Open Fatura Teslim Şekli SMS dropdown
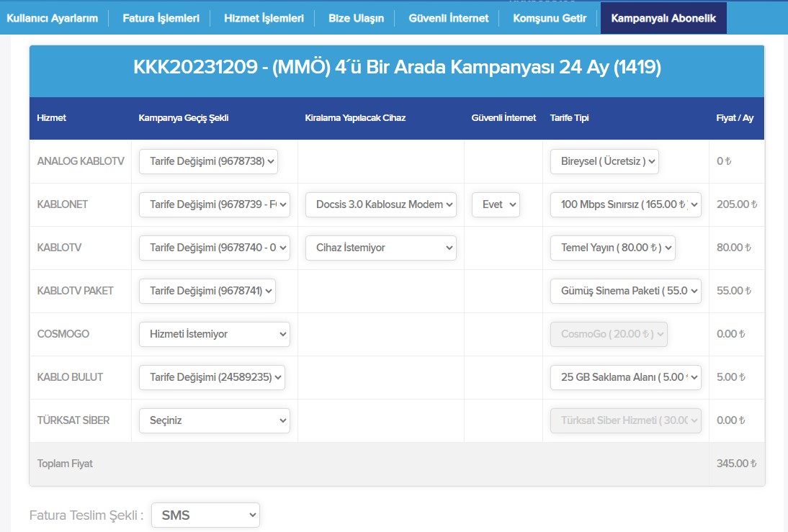The width and height of the screenshot is (788, 532). coord(205,515)
